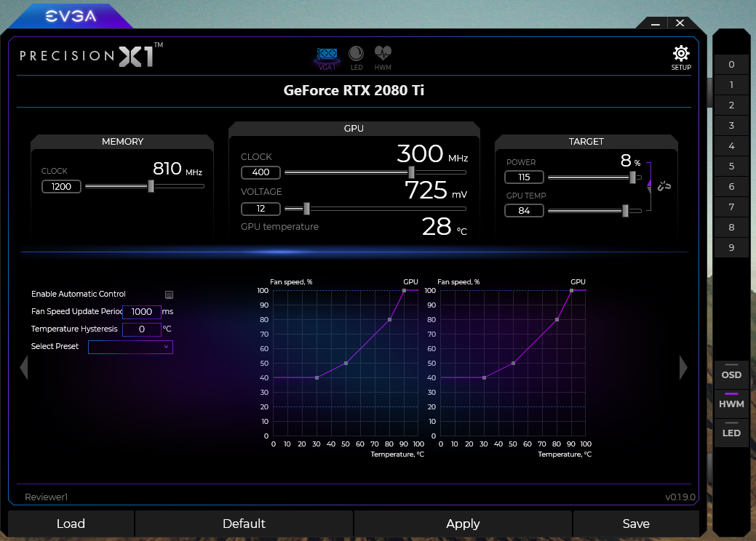Click the GPU TEMP value box showing 84
Screen dimensions: 756x541
[x=524, y=210]
